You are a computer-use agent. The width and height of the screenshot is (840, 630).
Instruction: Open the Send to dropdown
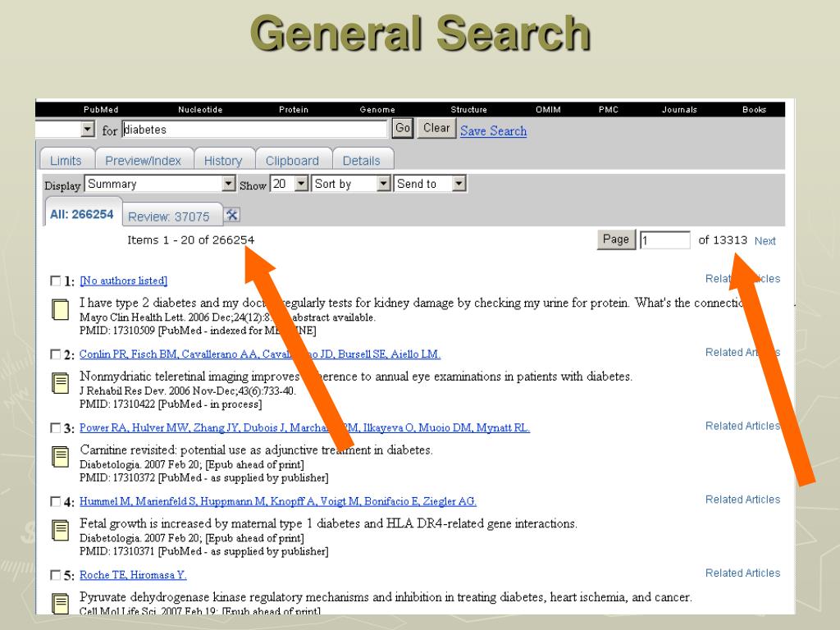point(430,184)
